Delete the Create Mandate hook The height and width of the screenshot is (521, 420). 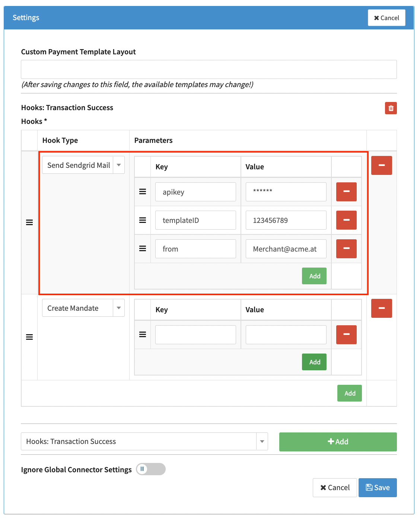381,308
